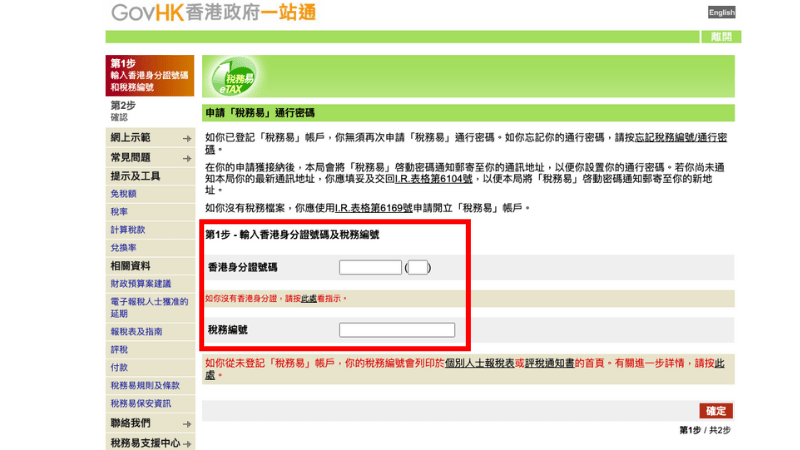Open 稅務易規則及條款 link
Image resolution: width=800 pixels, height=450 pixels.
145,385
